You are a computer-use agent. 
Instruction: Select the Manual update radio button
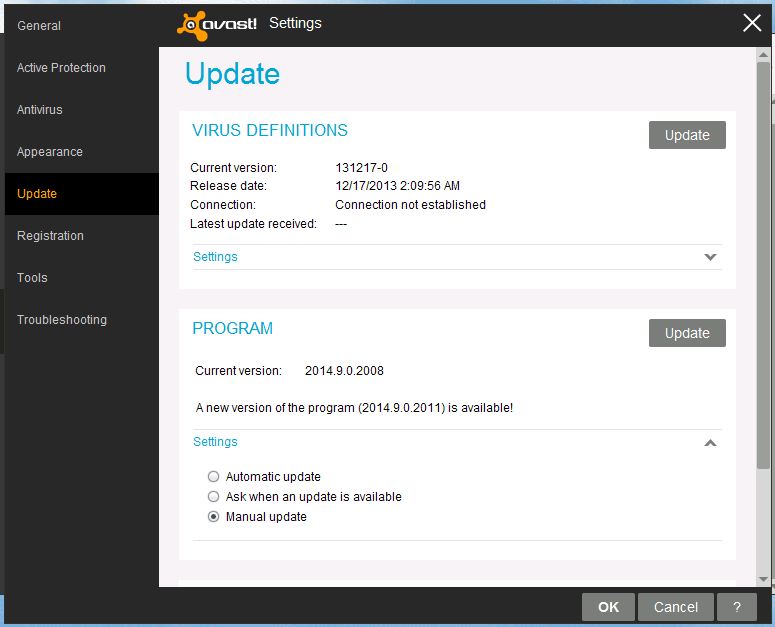pyautogui.click(x=213, y=517)
